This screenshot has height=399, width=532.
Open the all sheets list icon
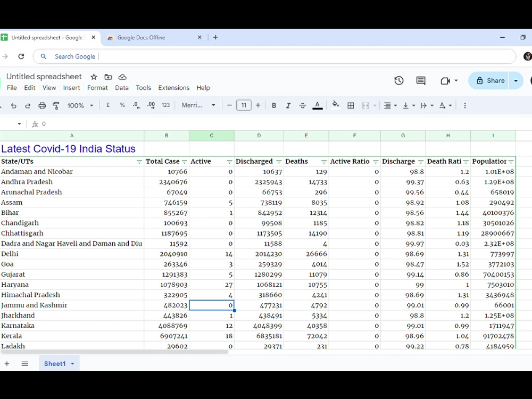(25, 364)
